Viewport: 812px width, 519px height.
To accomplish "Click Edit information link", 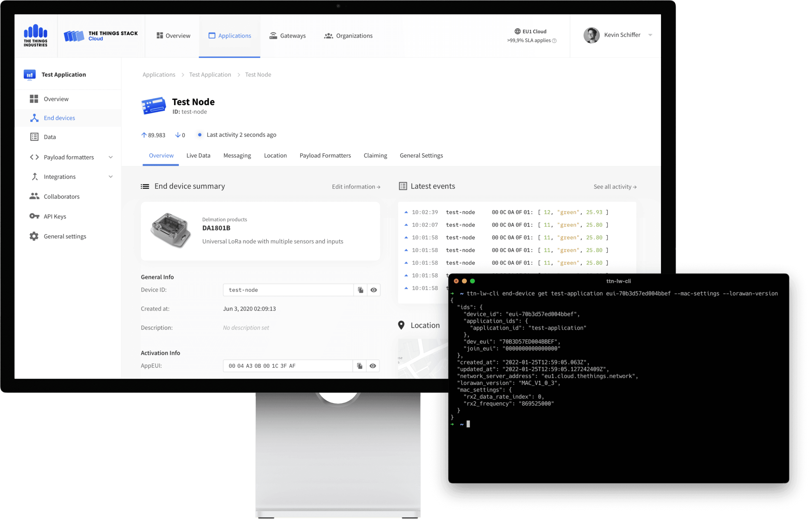I will coord(356,187).
